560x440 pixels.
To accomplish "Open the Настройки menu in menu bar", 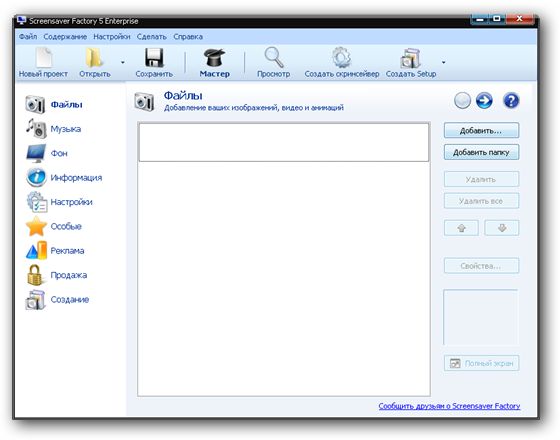I will coord(112,37).
